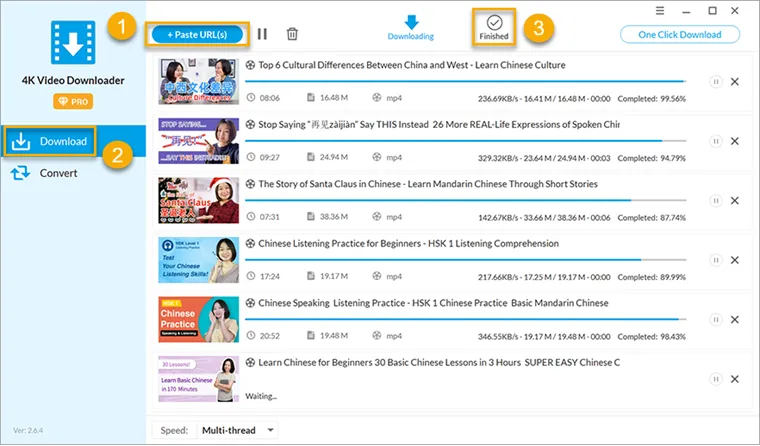
Task: Pause all downloads with the toolbar pause icon
Action: [262, 34]
